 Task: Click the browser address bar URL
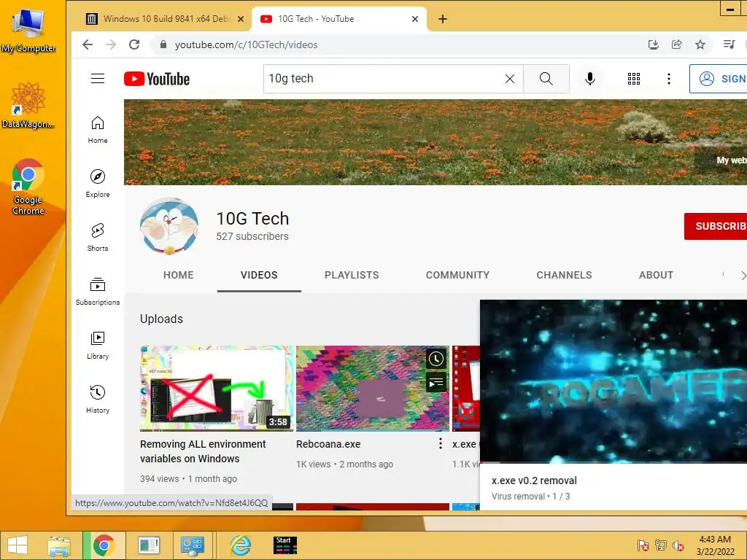pyautogui.click(x=246, y=44)
